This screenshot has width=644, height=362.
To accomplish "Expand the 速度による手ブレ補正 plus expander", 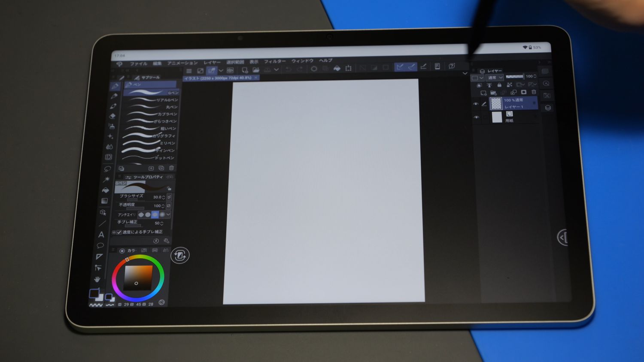I will coord(114,232).
